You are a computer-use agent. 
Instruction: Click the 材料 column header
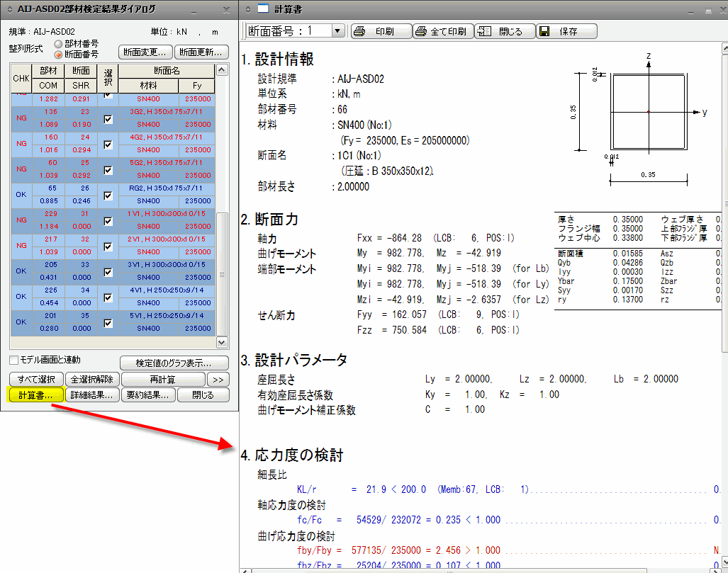tap(149, 86)
